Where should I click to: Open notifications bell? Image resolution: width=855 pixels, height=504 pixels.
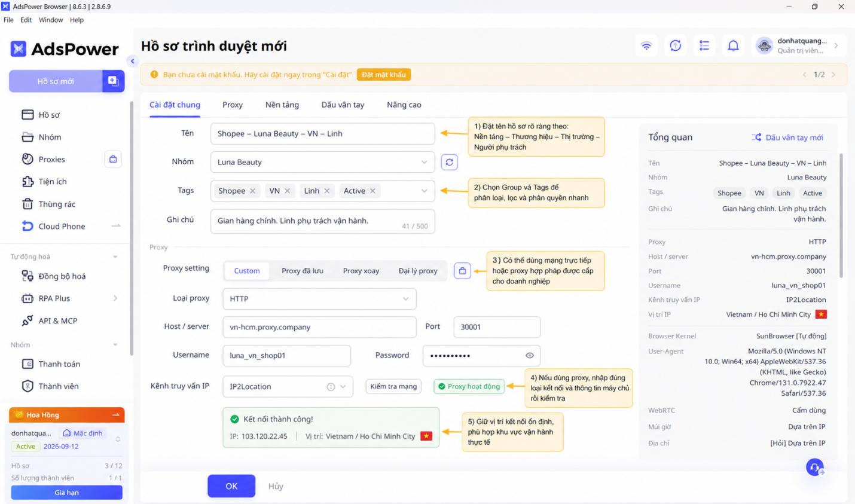point(733,46)
